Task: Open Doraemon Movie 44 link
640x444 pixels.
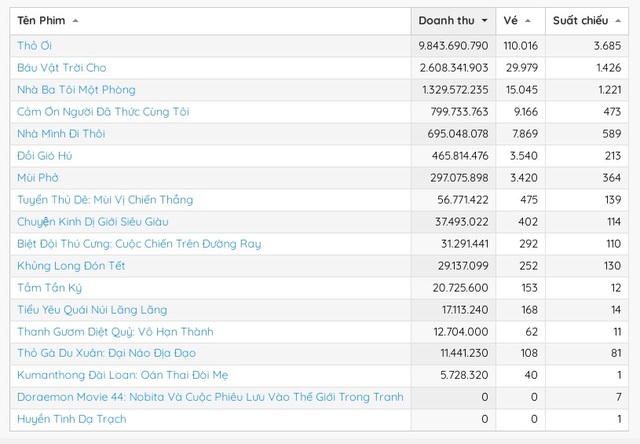Action: tap(210, 397)
